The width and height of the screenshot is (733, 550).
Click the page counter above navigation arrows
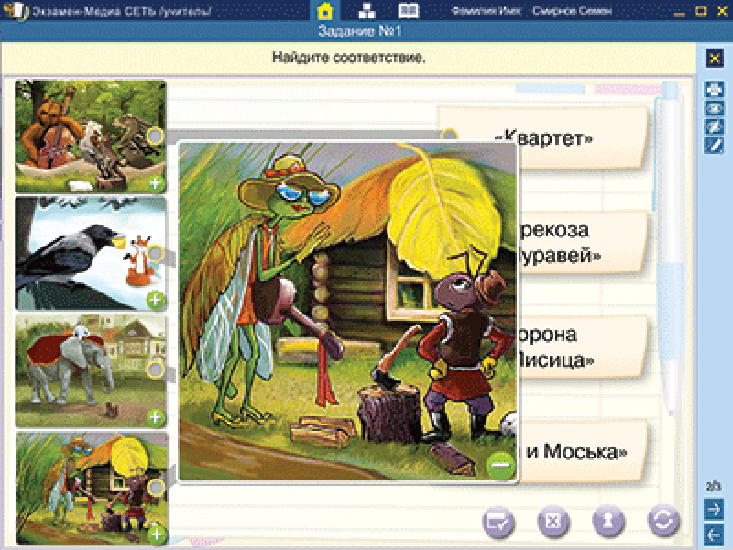point(713,487)
